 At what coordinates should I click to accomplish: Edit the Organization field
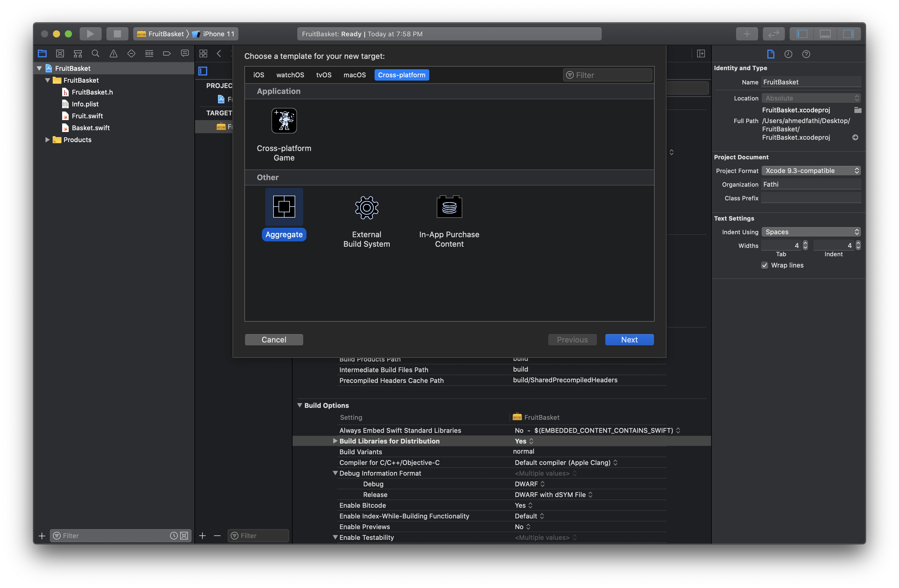click(811, 184)
